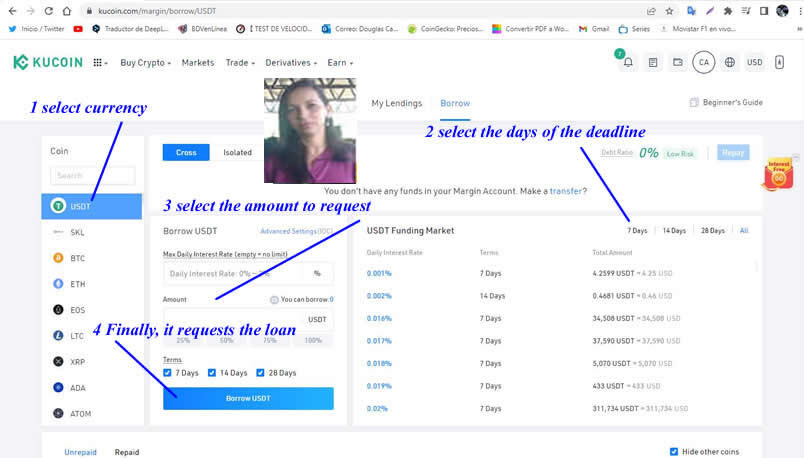
Task: Expand the Derivatives dropdown menu
Action: [291, 63]
